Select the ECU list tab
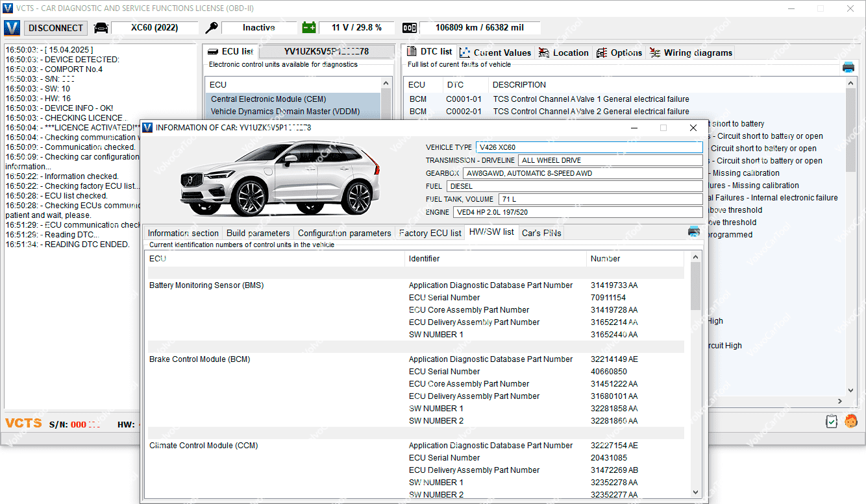Screen dimensions: 866x504 pyautogui.click(x=231, y=52)
